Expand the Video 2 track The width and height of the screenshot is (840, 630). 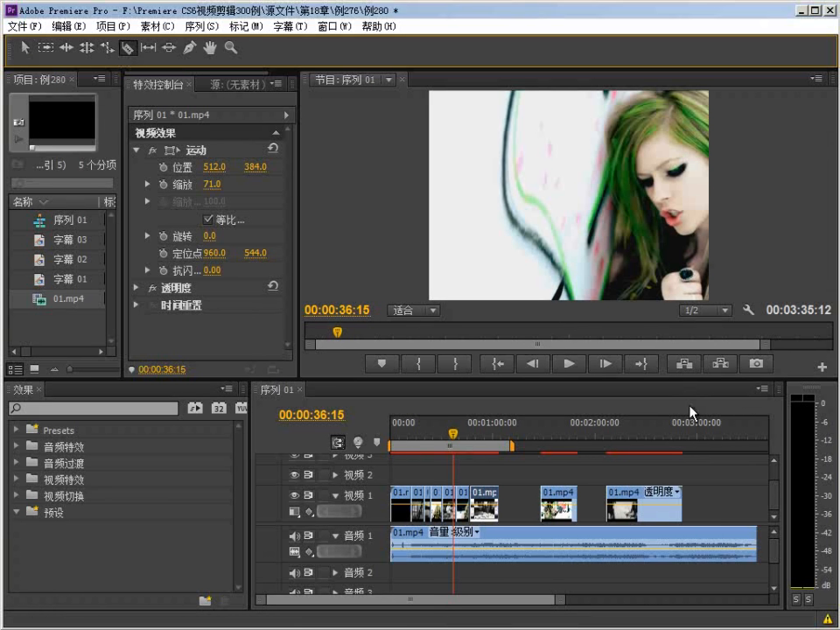point(335,475)
